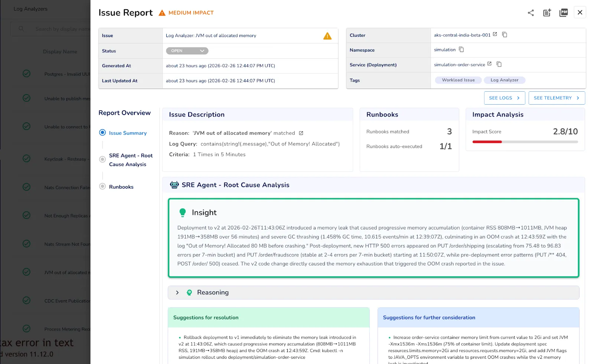The width and height of the screenshot is (594, 364).
Task: Close the Issue Report panel
Action: click(x=580, y=12)
